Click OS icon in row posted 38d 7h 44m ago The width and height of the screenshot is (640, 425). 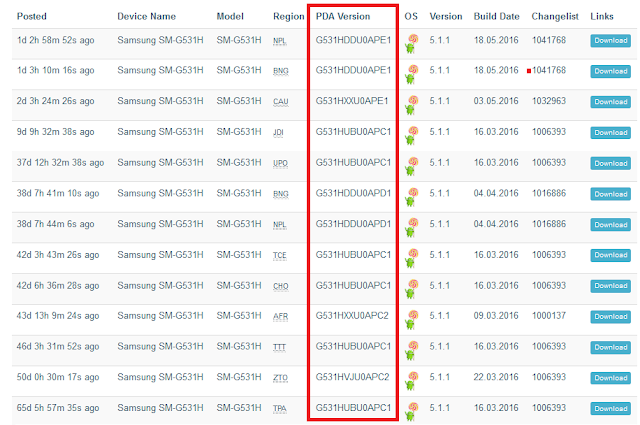click(x=412, y=228)
